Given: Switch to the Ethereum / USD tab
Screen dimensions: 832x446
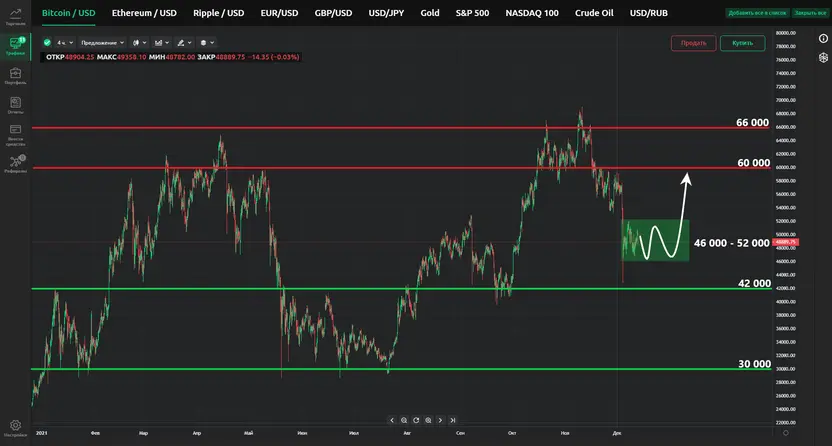Looking at the screenshot, I should click(144, 13).
